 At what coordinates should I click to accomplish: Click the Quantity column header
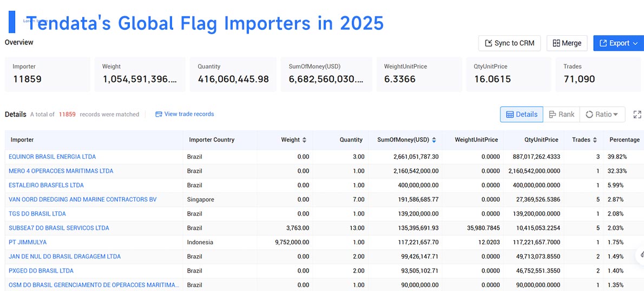tap(351, 140)
